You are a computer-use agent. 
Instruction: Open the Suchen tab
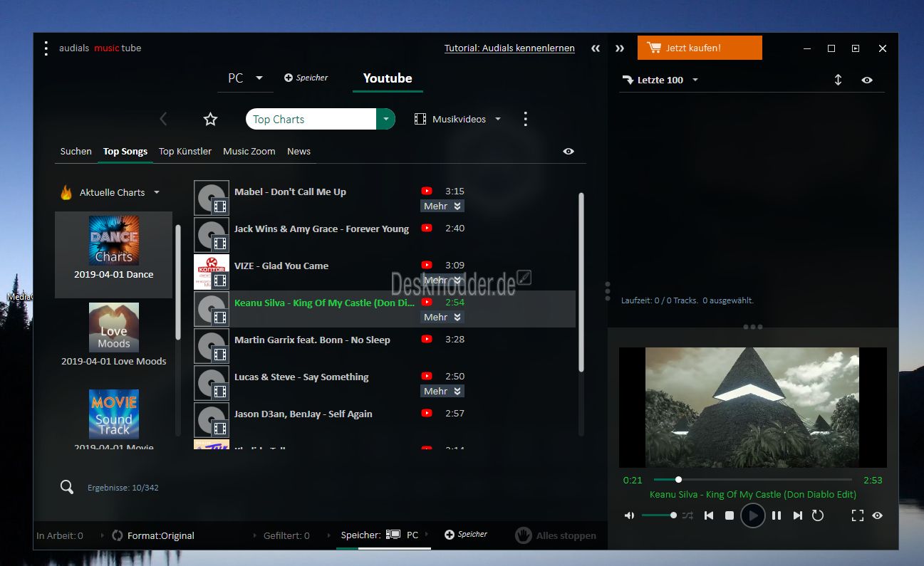tap(76, 151)
